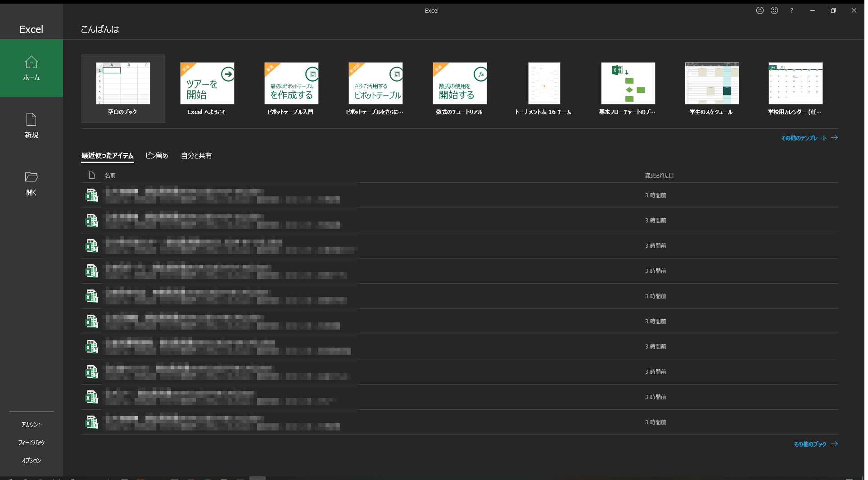Click the その他のテンプレート link
The width and height of the screenshot is (868, 480).
point(804,138)
